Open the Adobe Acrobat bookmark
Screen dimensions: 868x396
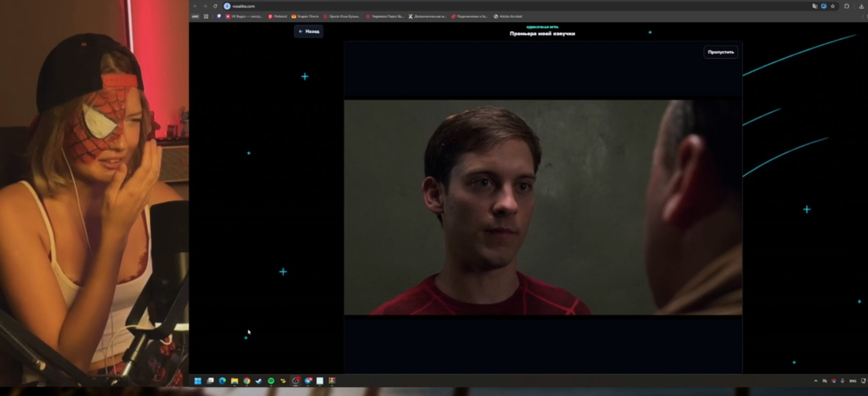[x=508, y=16]
